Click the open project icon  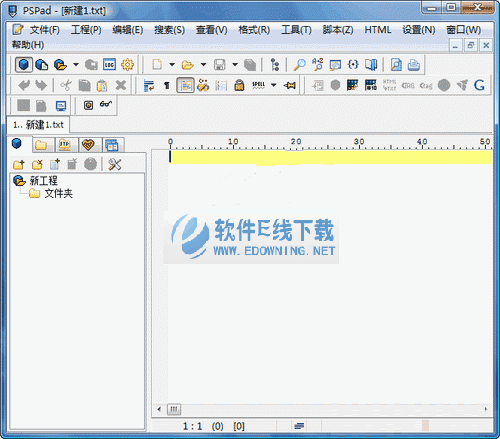(x=60, y=65)
